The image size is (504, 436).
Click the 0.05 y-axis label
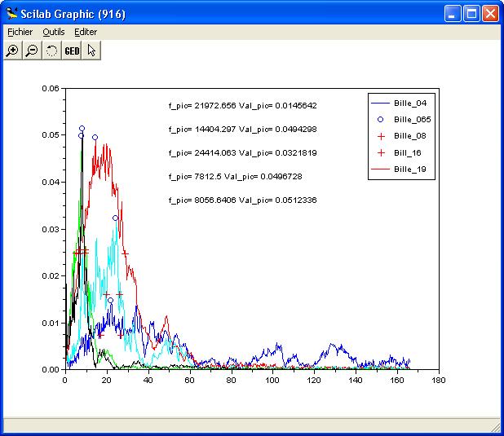(51, 135)
